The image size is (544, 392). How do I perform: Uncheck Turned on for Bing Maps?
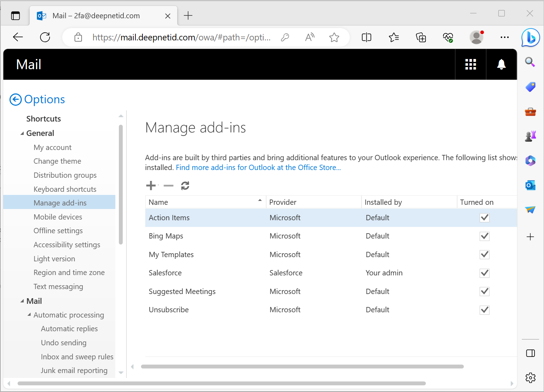coord(484,236)
